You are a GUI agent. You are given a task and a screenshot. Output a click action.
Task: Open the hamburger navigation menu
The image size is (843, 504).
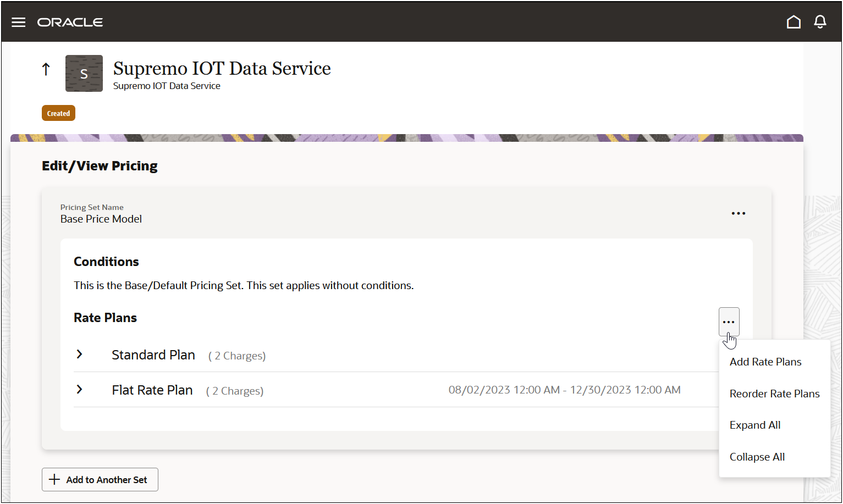pos(19,22)
